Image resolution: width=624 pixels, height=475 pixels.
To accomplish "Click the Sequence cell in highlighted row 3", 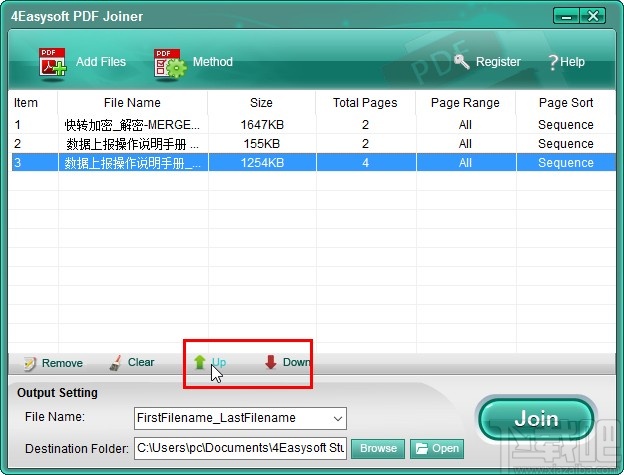I will [566, 163].
